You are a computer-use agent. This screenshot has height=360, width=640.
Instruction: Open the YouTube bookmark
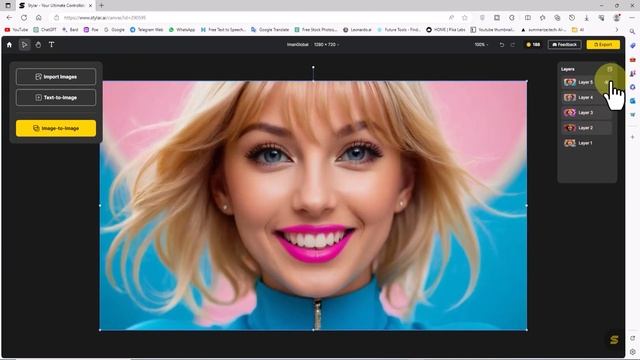[16, 30]
